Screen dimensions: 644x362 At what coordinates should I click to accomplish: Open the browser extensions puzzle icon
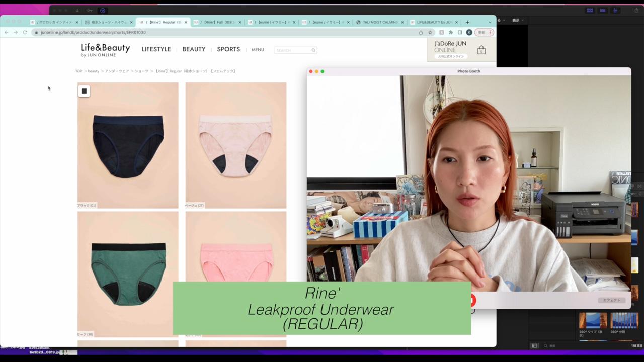coord(451,32)
